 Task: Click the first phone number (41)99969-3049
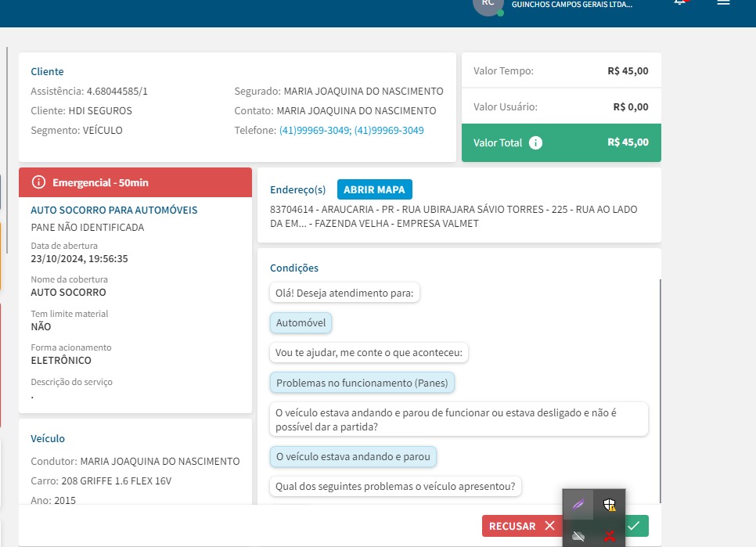point(315,131)
